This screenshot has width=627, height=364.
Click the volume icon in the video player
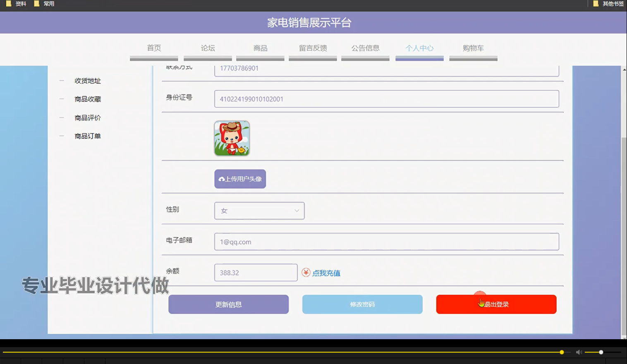point(579,352)
